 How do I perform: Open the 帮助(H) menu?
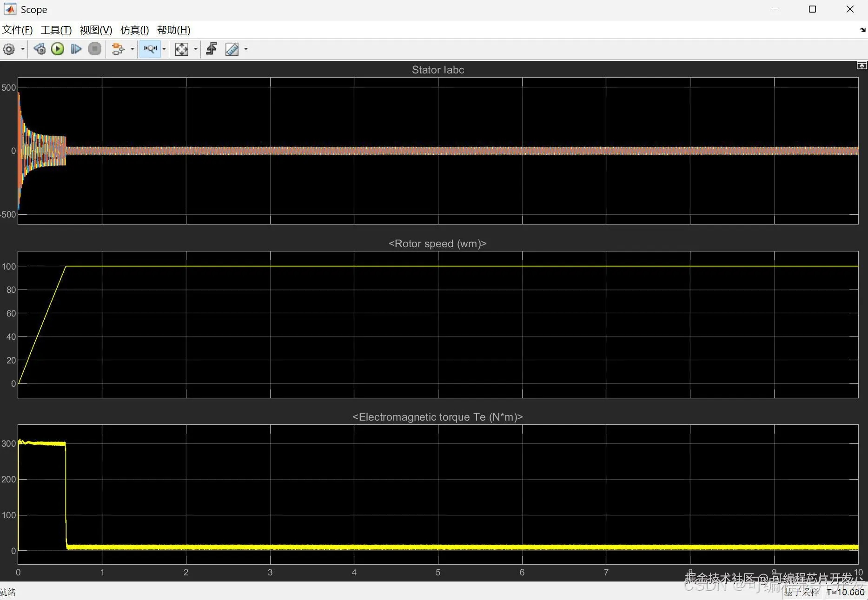click(173, 30)
